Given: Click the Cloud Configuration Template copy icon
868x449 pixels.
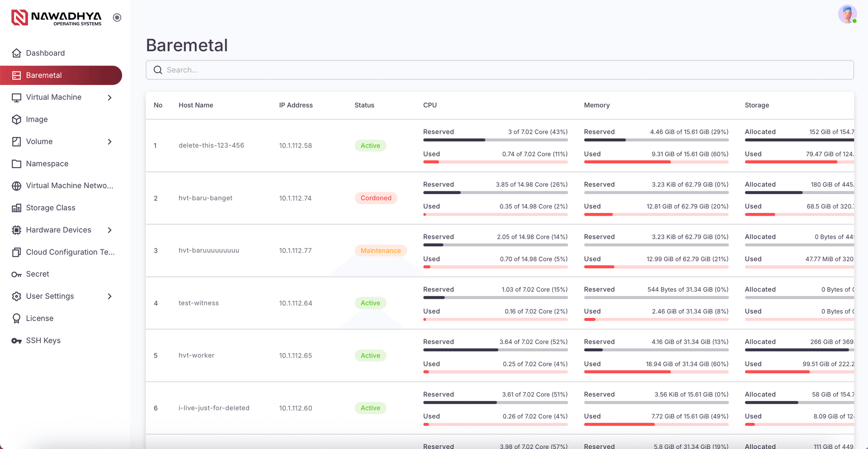Looking at the screenshot, I should [17, 252].
